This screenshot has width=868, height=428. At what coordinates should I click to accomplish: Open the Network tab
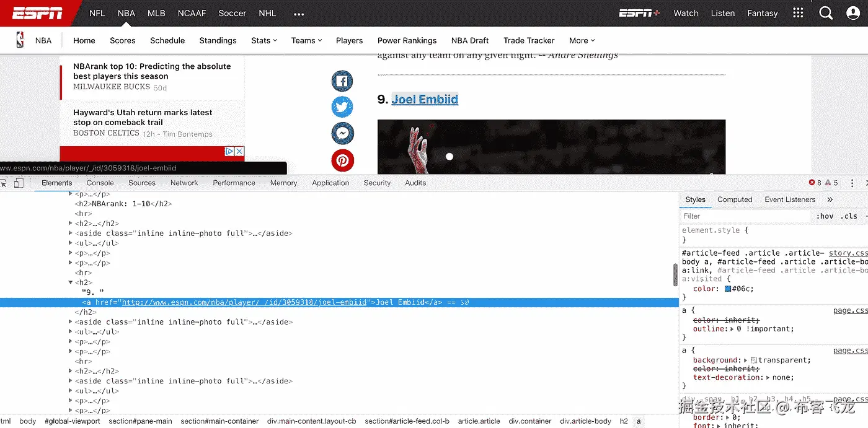(184, 183)
